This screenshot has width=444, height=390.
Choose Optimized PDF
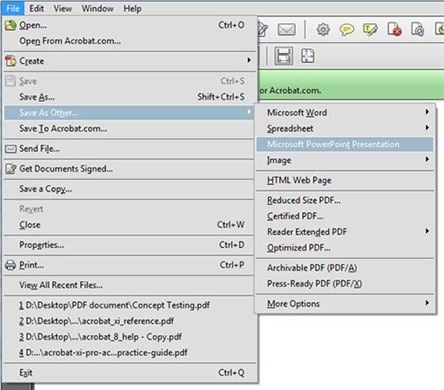pyautogui.click(x=345, y=248)
